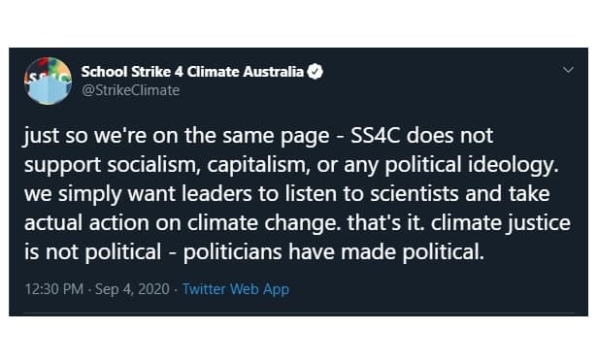
Task: Click the Twitter Web App source link
Action: click(x=235, y=289)
